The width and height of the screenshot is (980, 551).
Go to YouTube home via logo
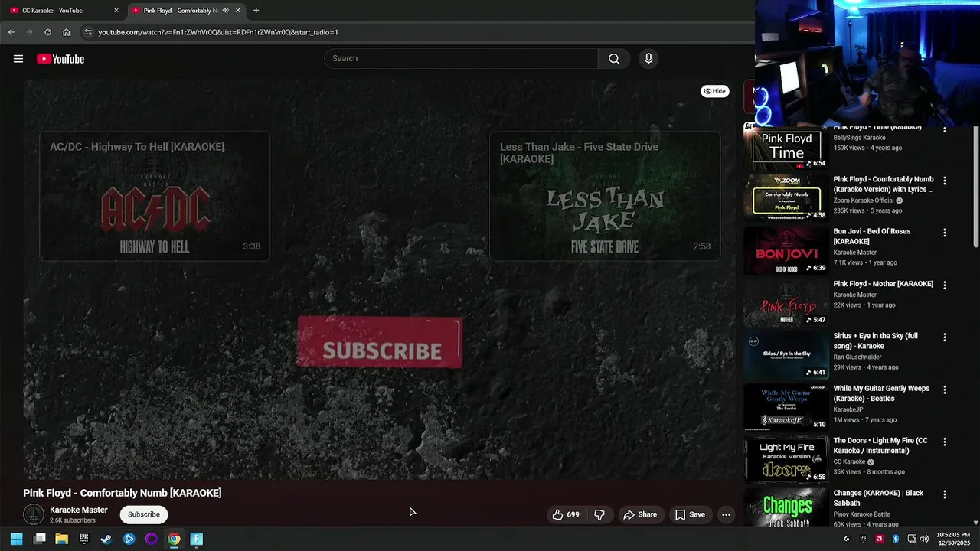coord(60,59)
